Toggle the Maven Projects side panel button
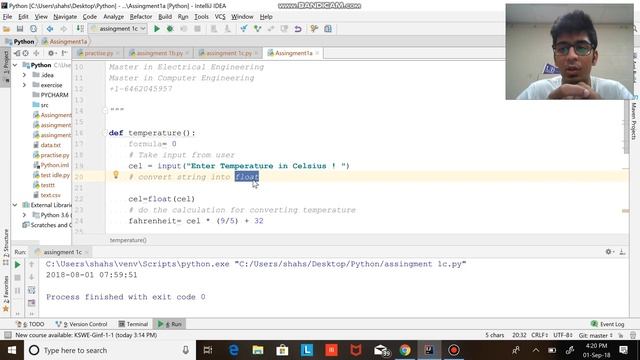 coord(634,121)
